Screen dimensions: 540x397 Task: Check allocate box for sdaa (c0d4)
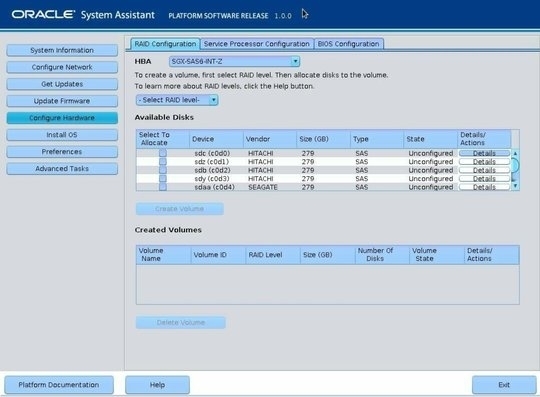point(163,187)
